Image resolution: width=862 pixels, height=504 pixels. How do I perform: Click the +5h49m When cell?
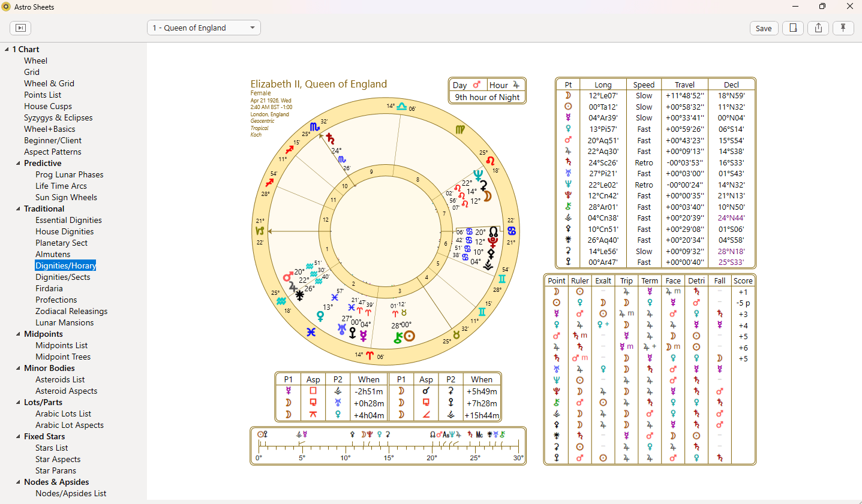click(x=482, y=391)
